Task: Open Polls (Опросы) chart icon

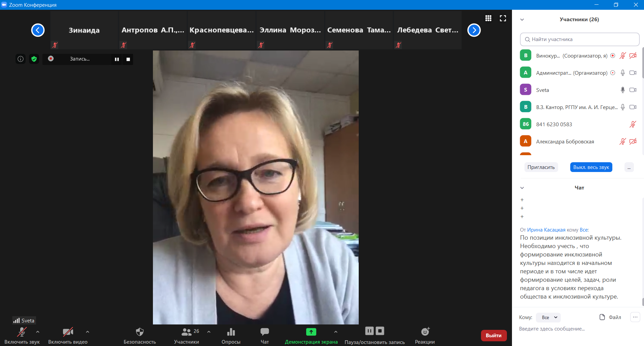Action: pos(231,332)
